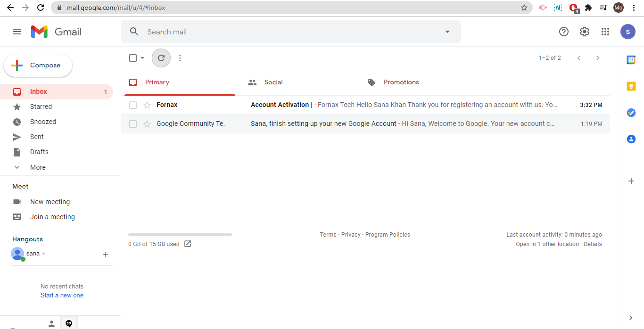
Task: Star the Google Community Team email
Action: pyautogui.click(x=147, y=124)
